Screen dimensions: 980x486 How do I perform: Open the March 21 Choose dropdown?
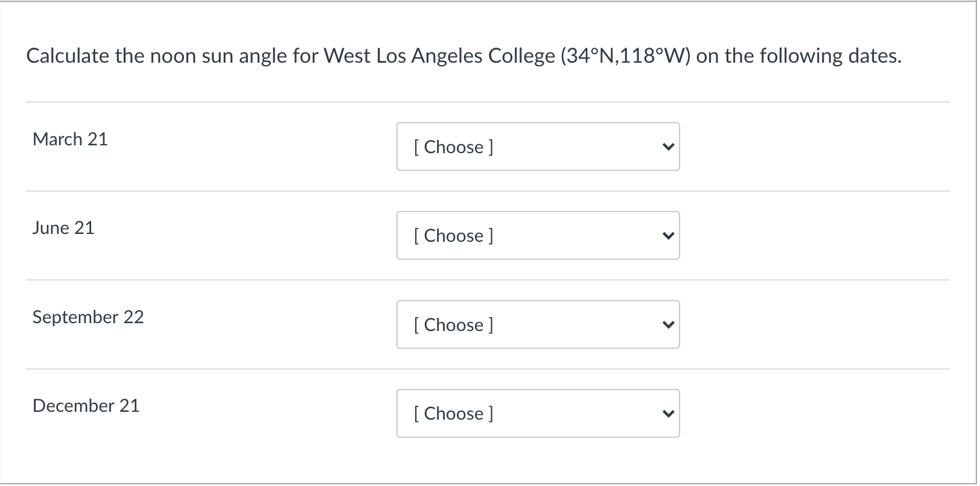pyautogui.click(x=538, y=147)
